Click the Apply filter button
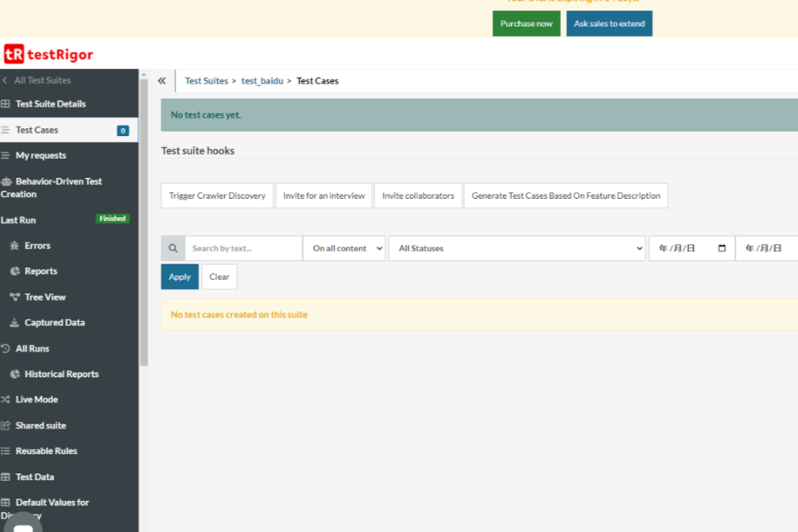 click(x=179, y=276)
